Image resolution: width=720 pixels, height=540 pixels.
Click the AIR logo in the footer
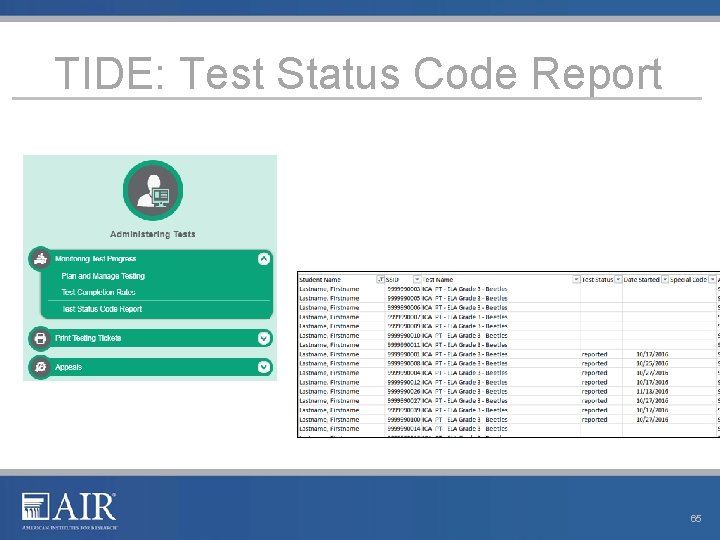[x=69, y=511]
